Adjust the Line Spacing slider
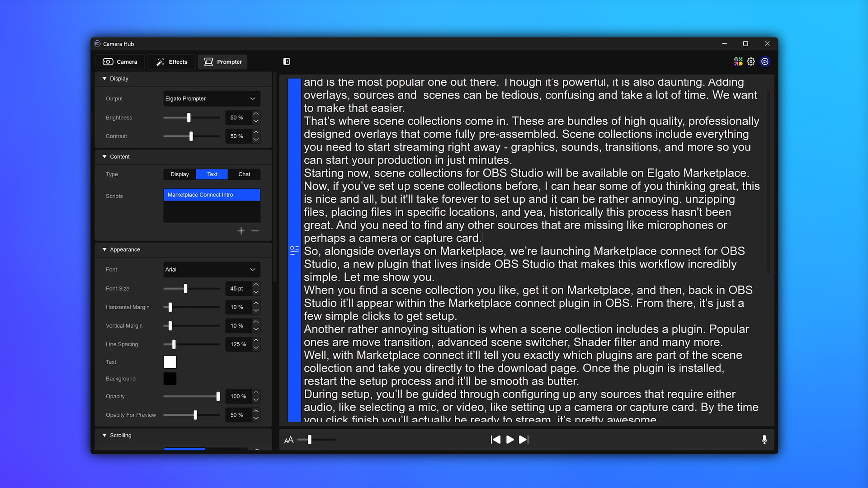 [x=192, y=344]
